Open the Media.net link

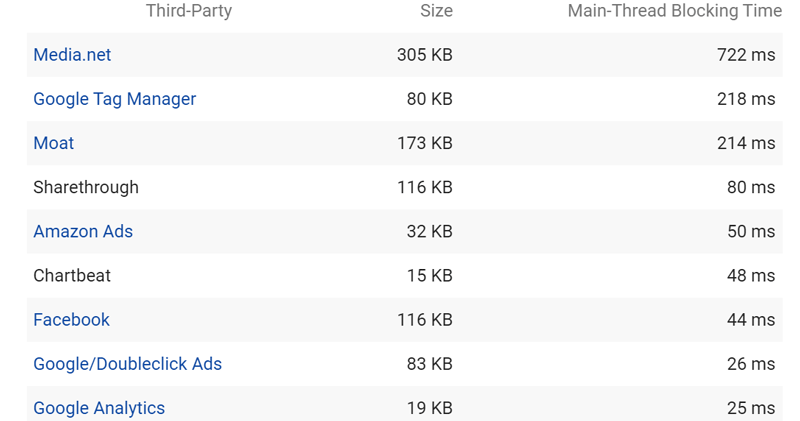coord(72,55)
